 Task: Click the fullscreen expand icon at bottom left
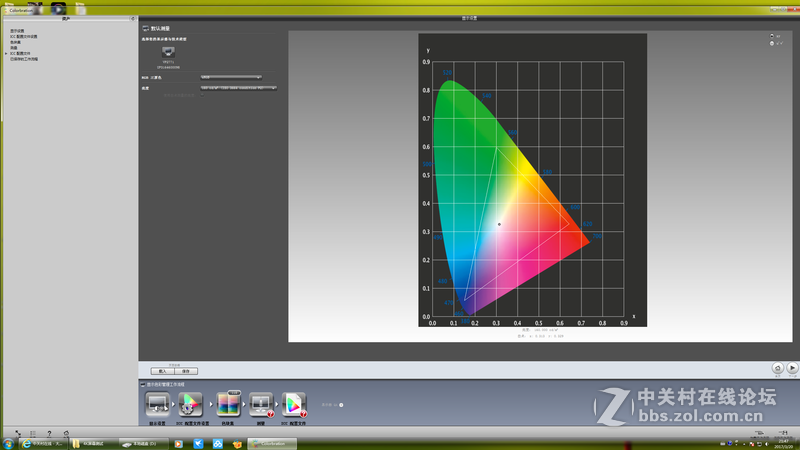tap(18, 434)
